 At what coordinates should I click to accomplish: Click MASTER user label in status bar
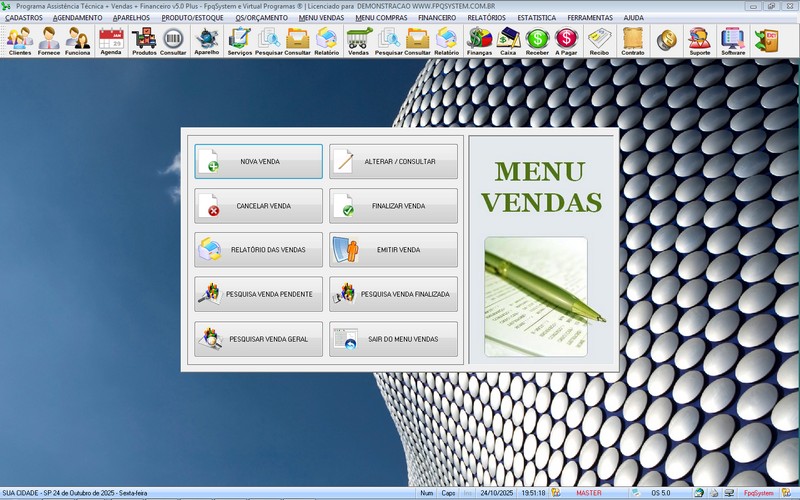[x=589, y=493]
